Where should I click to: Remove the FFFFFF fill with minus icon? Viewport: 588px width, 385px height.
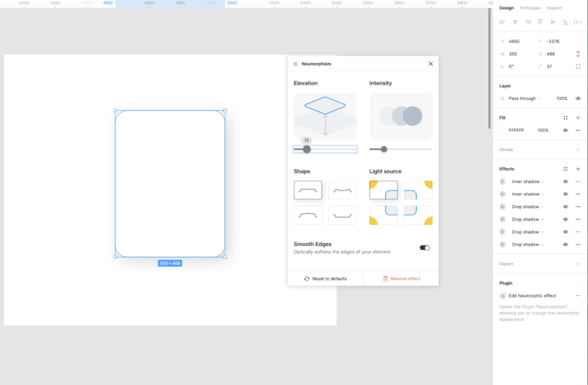click(x=578, y=130)
